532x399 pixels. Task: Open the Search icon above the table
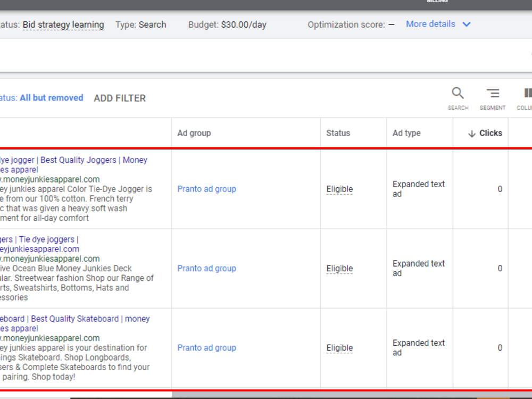click(x=458, y=93)
